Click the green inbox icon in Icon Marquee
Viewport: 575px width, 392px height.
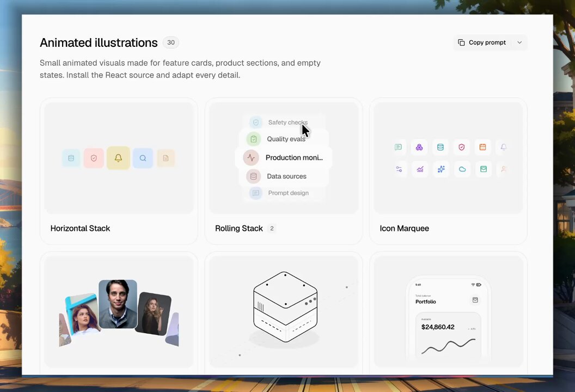484,169
